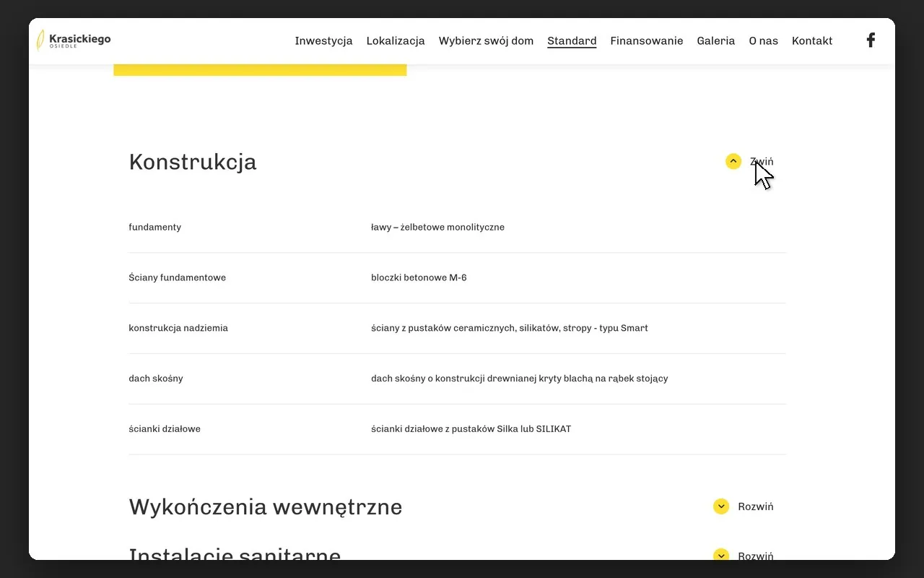The image size is (924, 578).
Task: Click the Wykończenia wewnętrzne heading
Action: pos(266,506)
